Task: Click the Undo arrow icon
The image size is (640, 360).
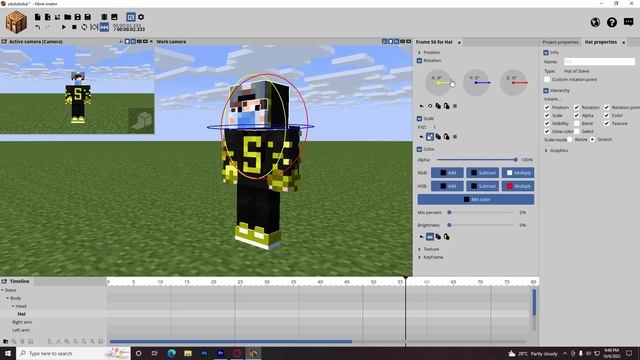Action: [38, 27]
